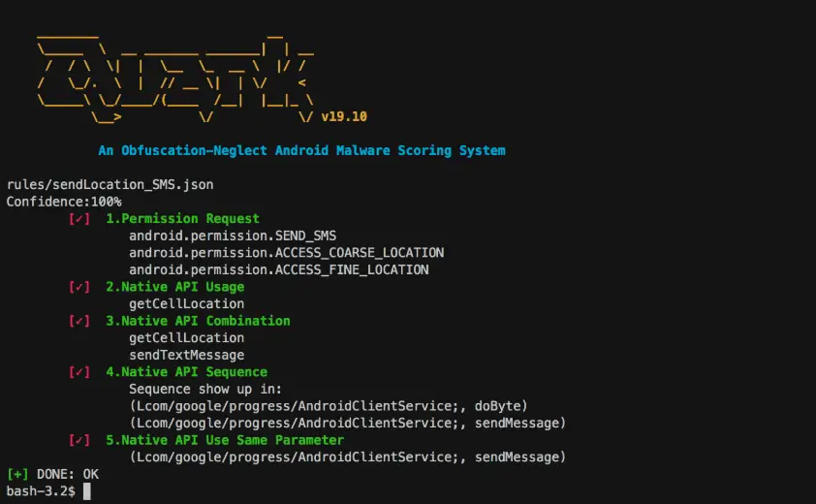This screenshot has height=504, width=816.
Task: Click the Obfuscation-Neglect Android Malware Scoring System tagline
Action: point(301,150)
